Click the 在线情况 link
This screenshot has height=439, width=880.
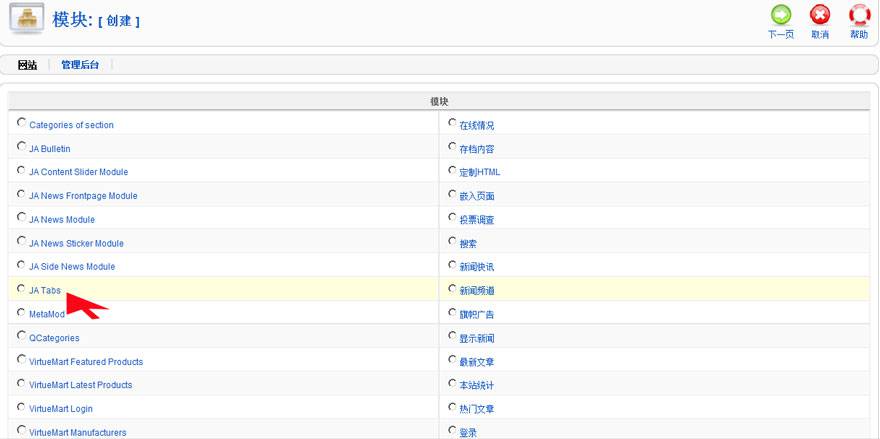click(477, 126)
